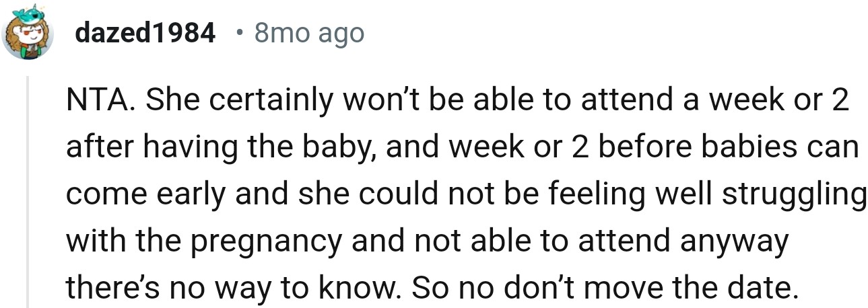This screenshot has width=868, height=308.
Task: Click the dot separator before the timestamp
Action: click(240, 32)
